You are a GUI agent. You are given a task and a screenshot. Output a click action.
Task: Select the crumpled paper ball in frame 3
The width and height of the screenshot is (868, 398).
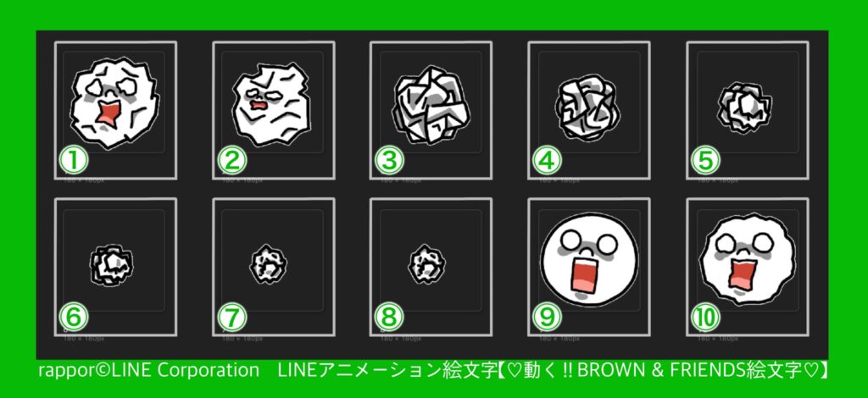tap(430, 105)
